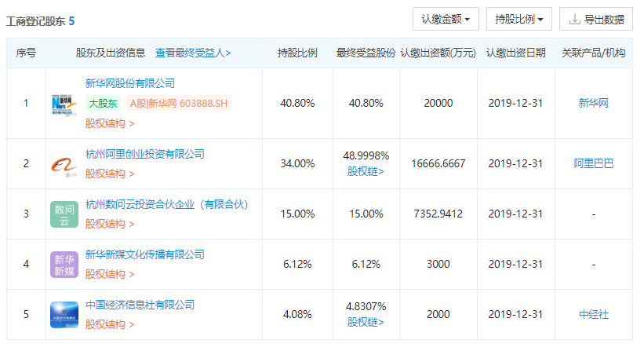This screenshot has height=351, width=644.
Task: Click the 导出数据 export button
Action: tap(596, 19)
